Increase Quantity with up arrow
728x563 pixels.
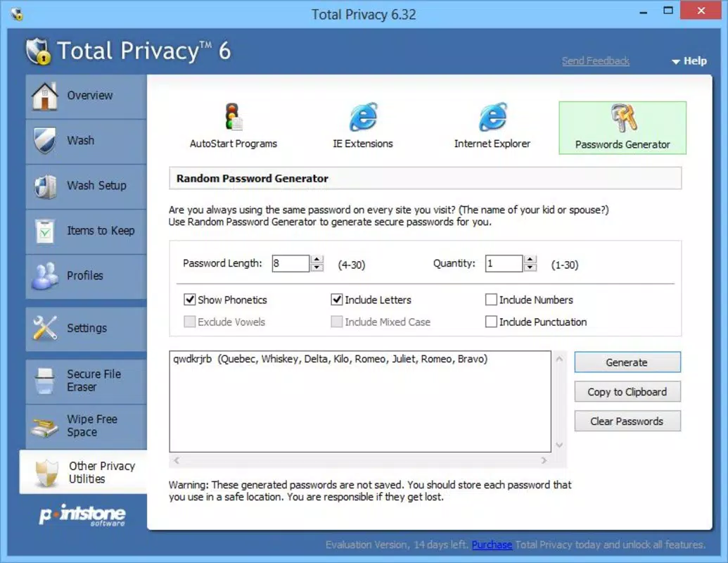click(530, 259)
